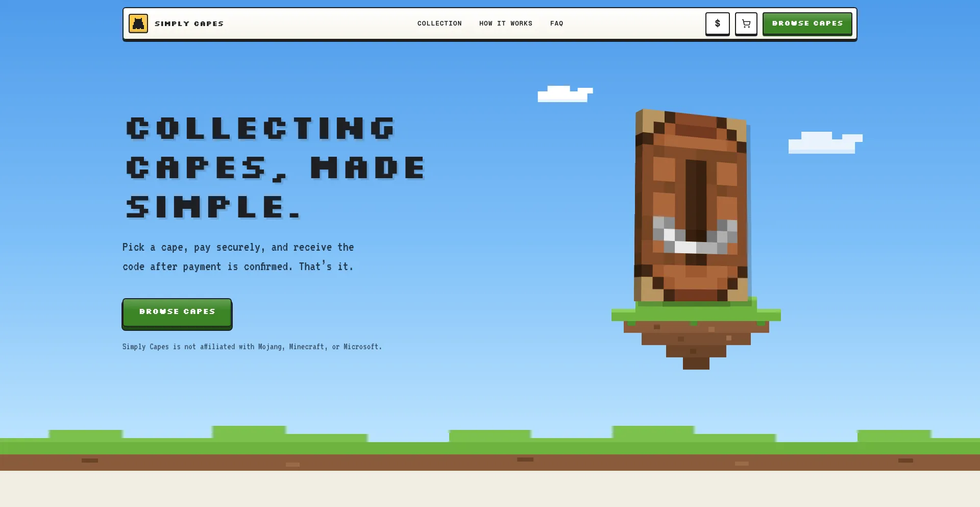Click the Simply Capes logo icon
The image size is (980, 507).
138,23
